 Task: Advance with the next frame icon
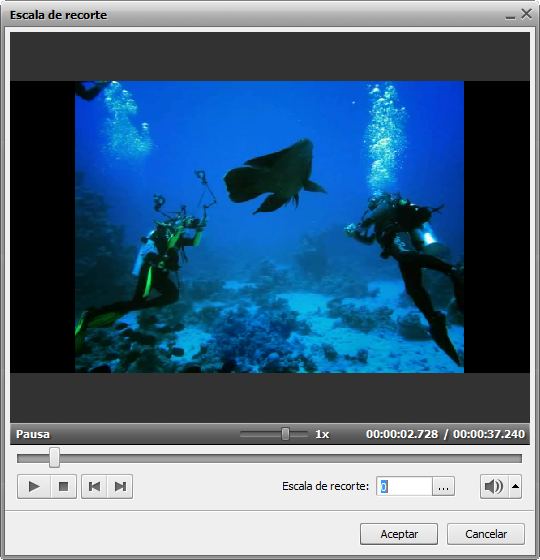pyautogui.click(x=120, y=486)
